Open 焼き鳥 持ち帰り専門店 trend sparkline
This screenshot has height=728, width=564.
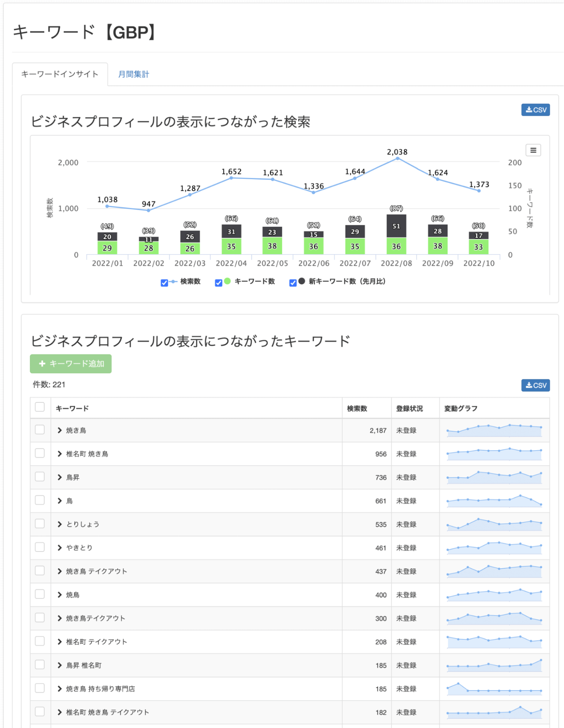[x=494, y=688]
